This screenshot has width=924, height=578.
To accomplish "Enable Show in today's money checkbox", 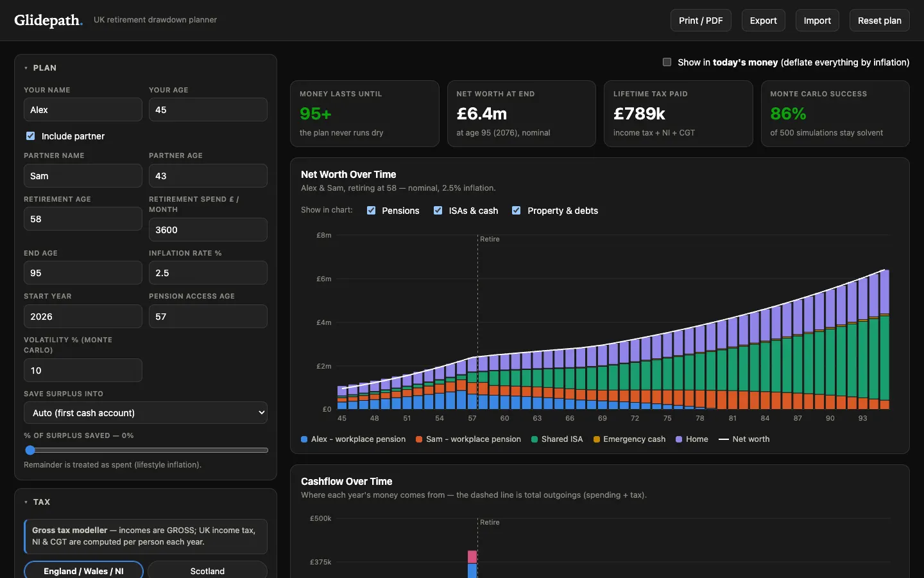I will click(667, 62).
